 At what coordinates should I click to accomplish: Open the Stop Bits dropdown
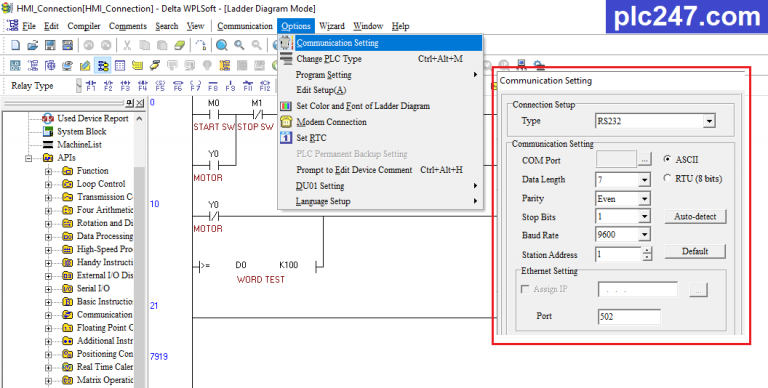click(x=645, y=217)
